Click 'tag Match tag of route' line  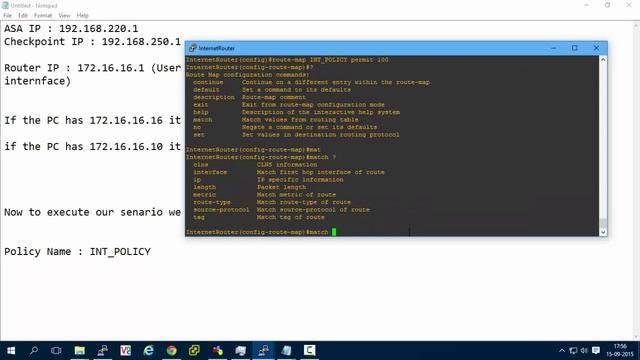(x=259, y=217)
